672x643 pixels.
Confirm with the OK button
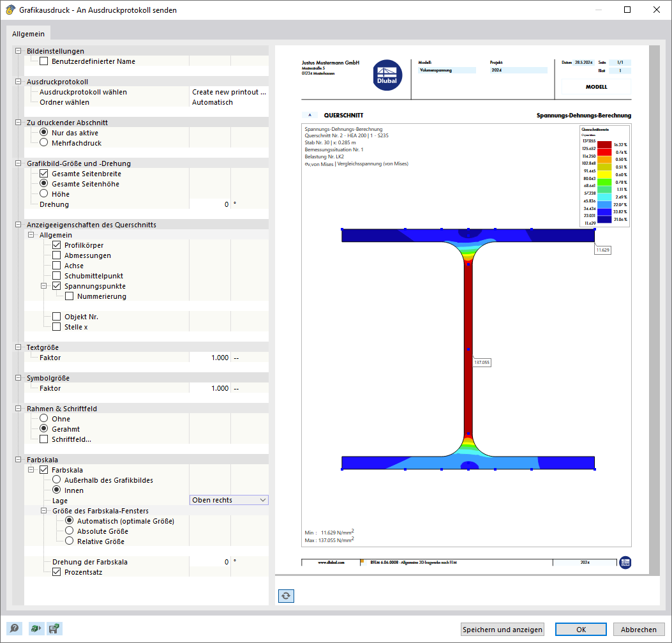[x=581, y=630]
